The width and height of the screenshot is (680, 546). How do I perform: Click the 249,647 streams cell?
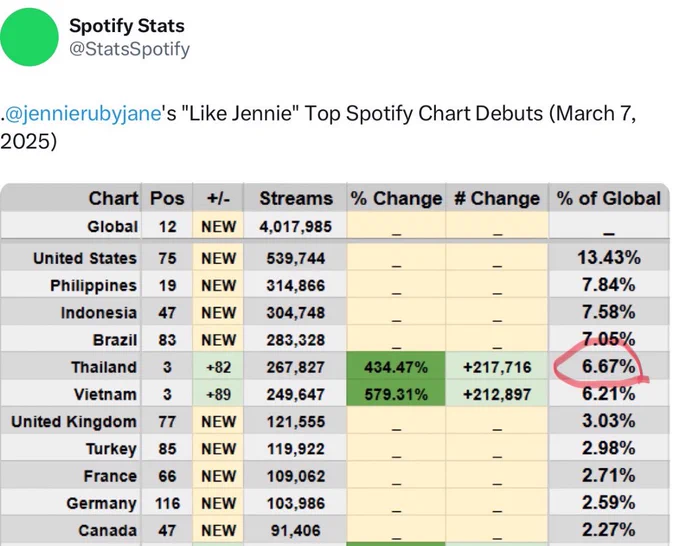295,395
